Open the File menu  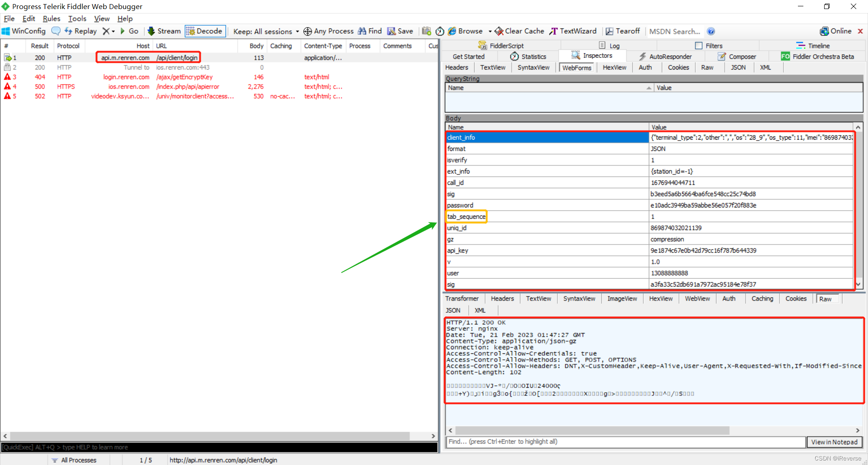[9, 19]
